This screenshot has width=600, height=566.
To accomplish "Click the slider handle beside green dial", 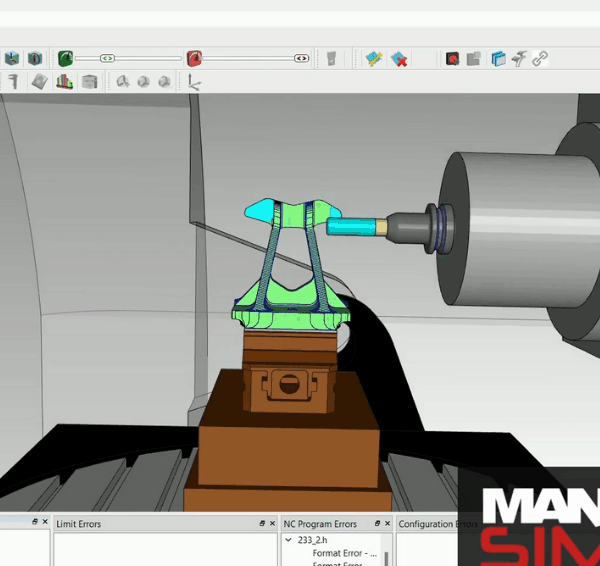I will coord(108,59).
